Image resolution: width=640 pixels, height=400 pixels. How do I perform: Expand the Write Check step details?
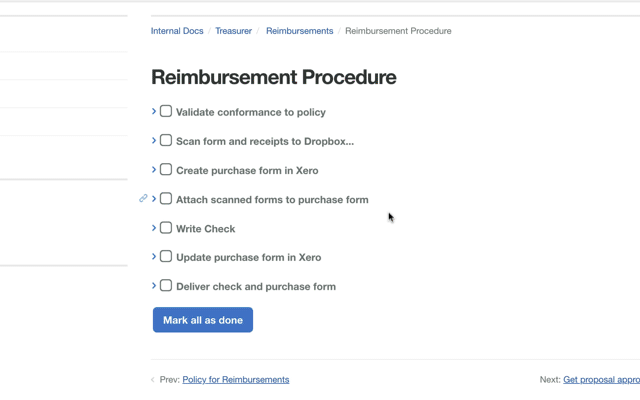point(154,228)
